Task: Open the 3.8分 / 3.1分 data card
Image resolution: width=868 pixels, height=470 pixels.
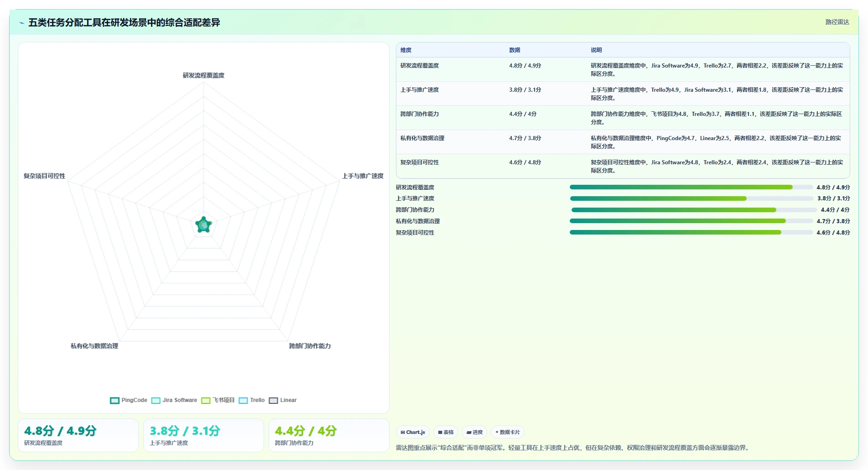Action: point(203,435)
